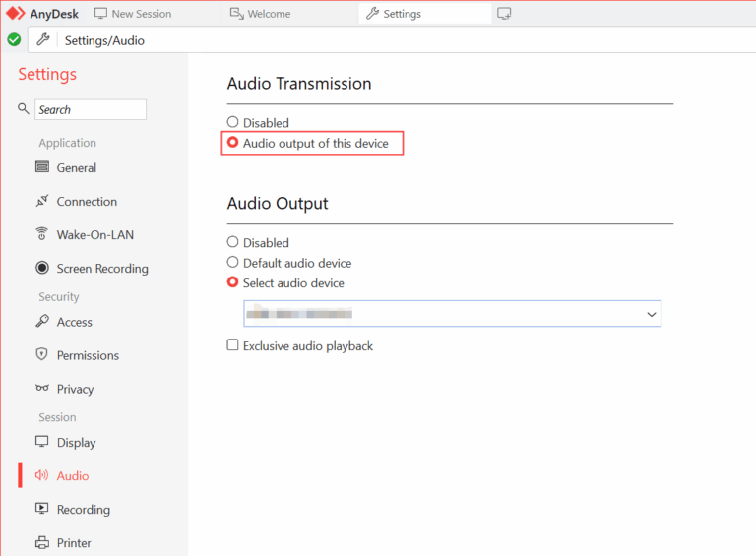The width and height of the screenshot is (756, 556).
Task: Click the Session section label
Action: [57, 417]
